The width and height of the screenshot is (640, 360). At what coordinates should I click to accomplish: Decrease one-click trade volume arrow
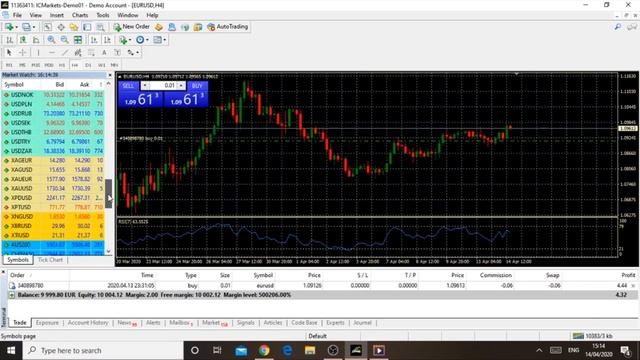145,85
